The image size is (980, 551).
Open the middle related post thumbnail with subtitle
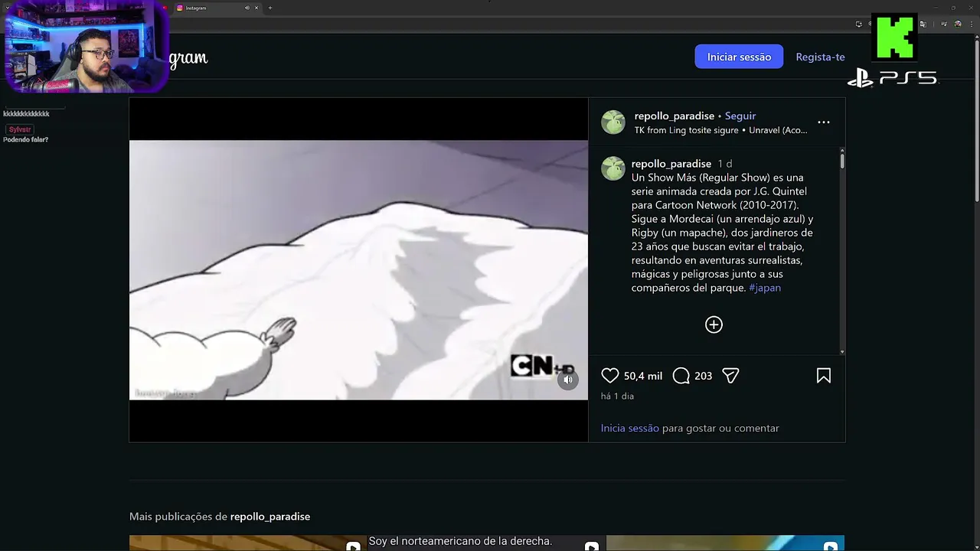click(485, 543)
